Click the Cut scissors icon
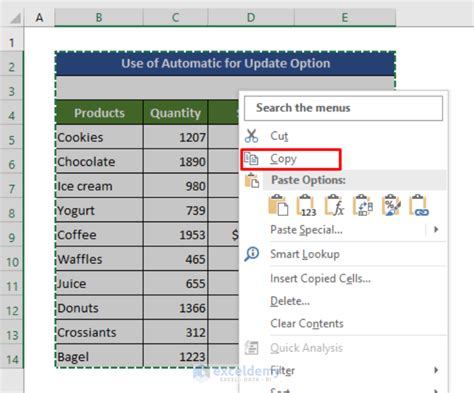Screen dimensions: 474x393 pos(251,136)
